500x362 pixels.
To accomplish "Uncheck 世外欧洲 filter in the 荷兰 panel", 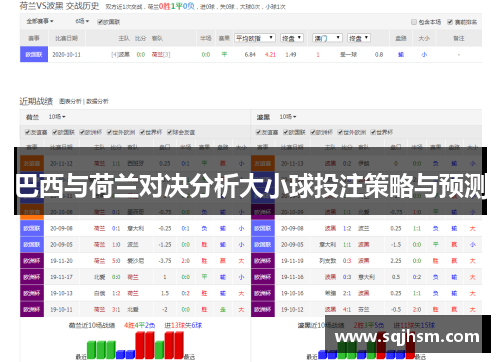I will 109,132.
